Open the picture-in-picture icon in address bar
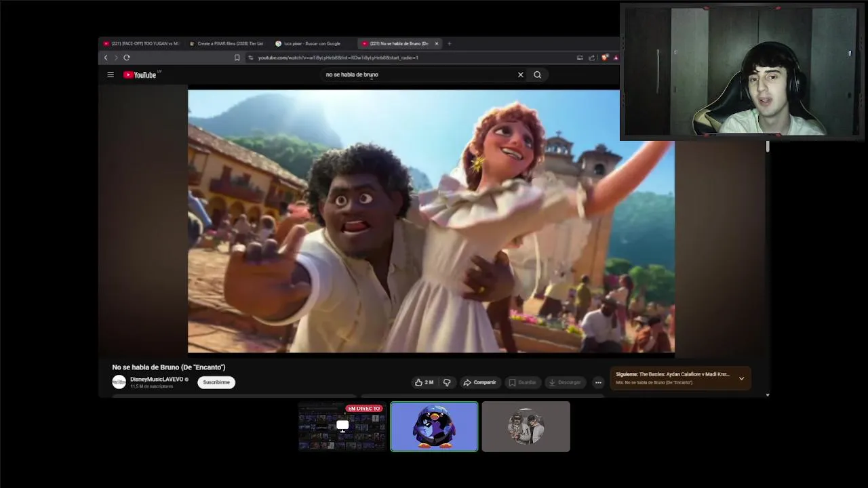The height and width of the screenshot is (488, 868). (x=580, y=58)
